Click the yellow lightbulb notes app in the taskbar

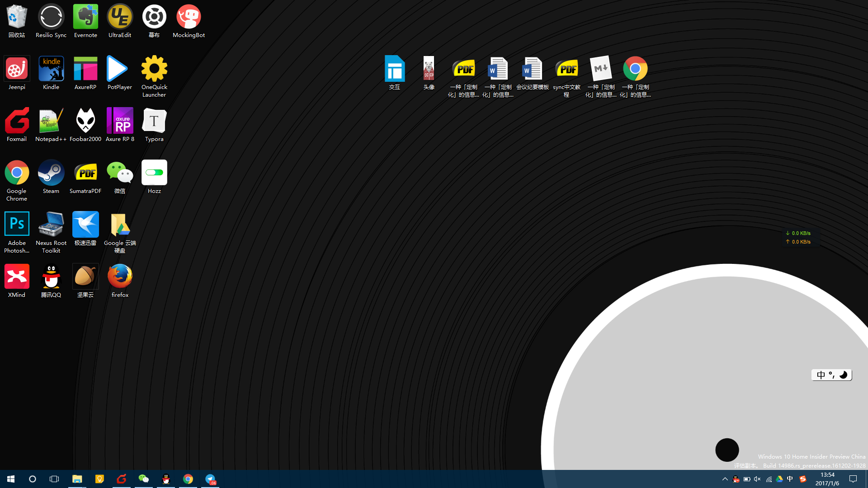click(99, 479)
